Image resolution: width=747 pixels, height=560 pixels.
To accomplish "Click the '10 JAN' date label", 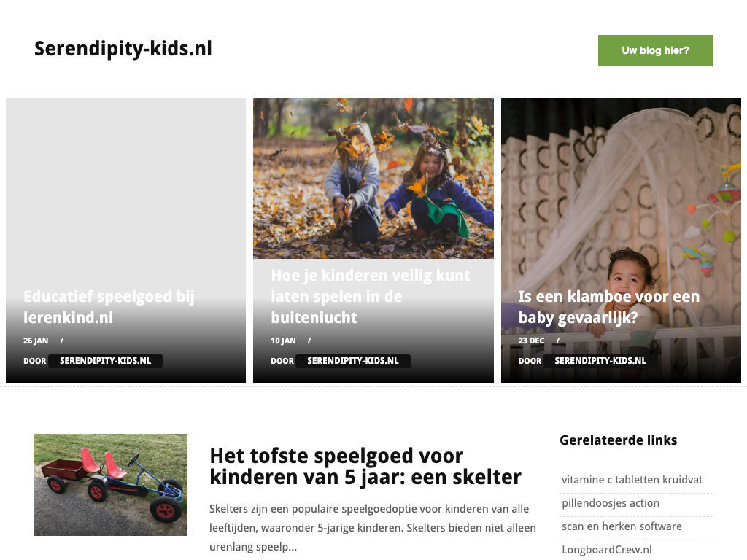I will (283, 341).
